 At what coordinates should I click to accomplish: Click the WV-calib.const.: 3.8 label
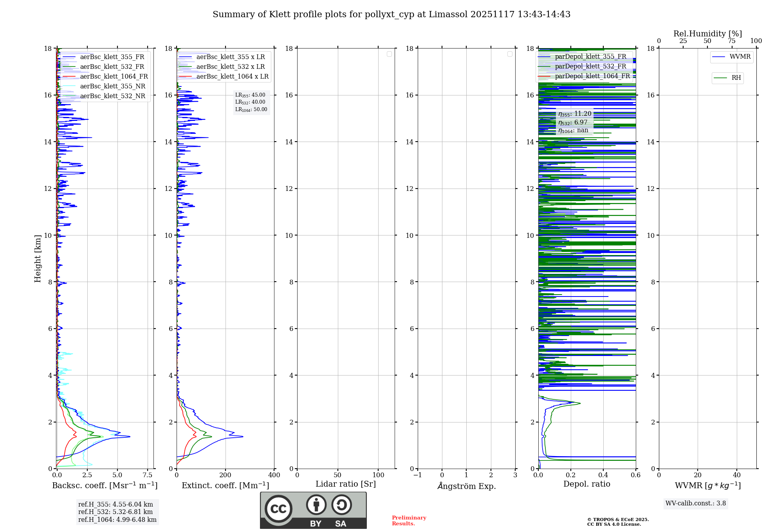[x=695, y=503]
